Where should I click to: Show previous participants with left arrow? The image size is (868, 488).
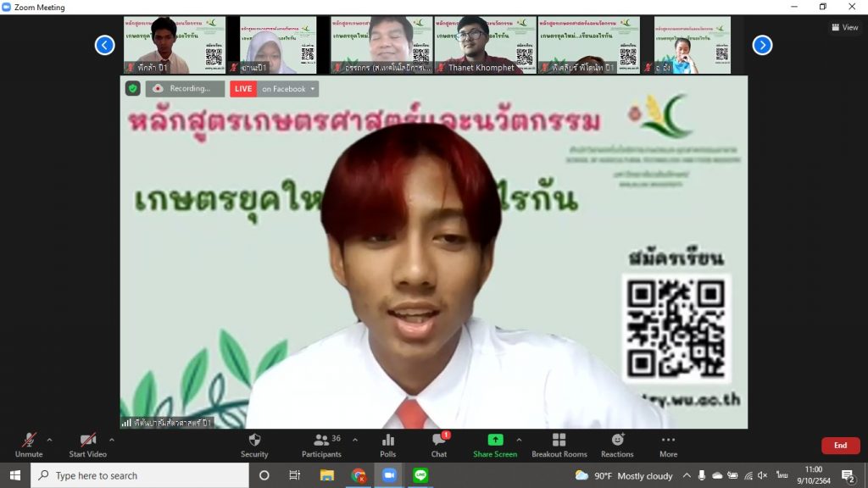(104, 45)
